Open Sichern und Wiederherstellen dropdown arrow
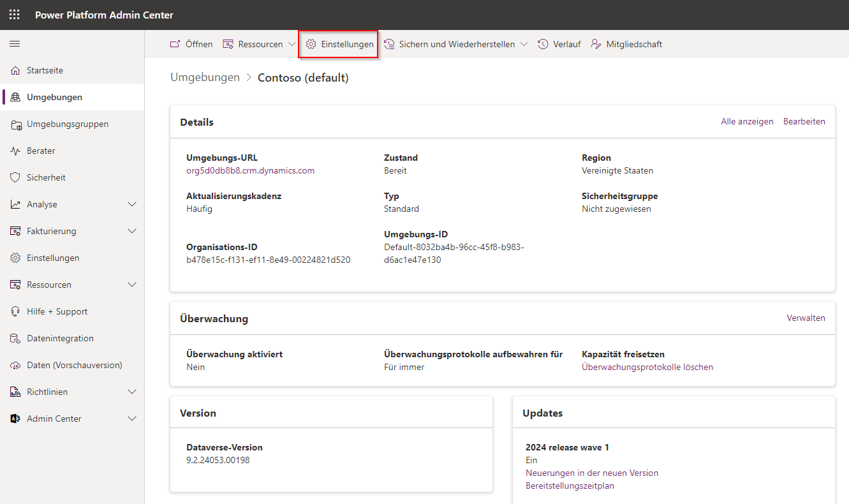 coord(524,45)
